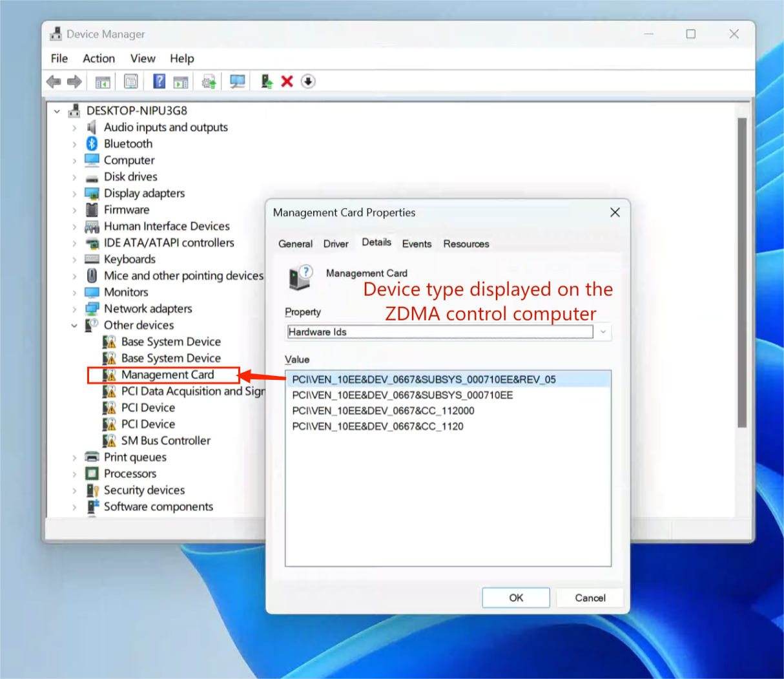Open the Property dropdown showing Hardware Ids
Image resolution: width=784 pixels, height=679 pixels.
449,332
